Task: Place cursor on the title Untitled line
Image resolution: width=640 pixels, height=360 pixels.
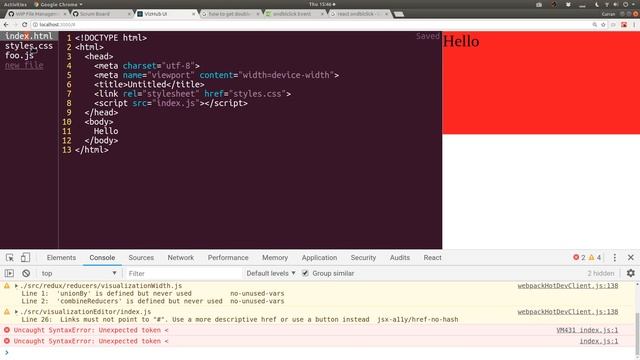Action: pyautogui.click(x=149, y=84)
